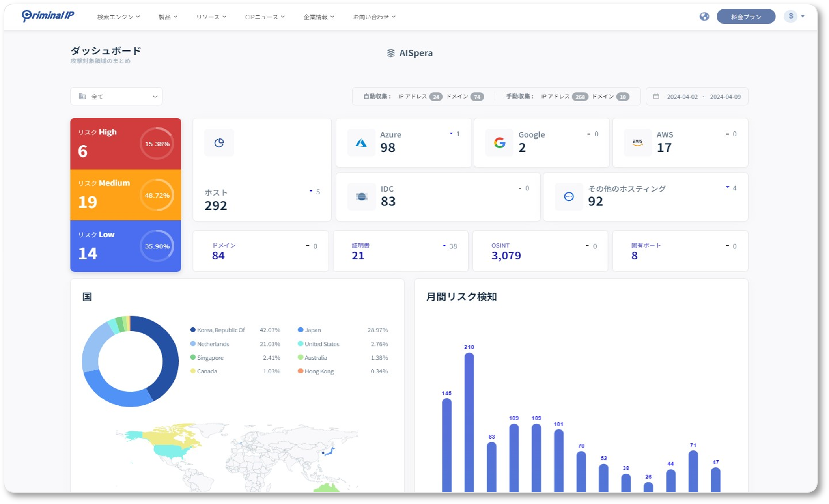Open the リスク Medium card

[125, 195]
